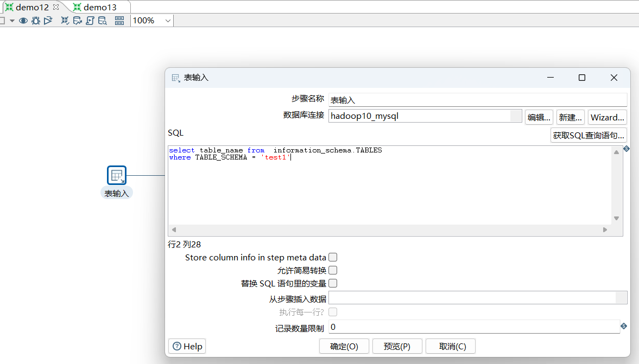The width and height of the screenshot is (639, 364).
Task: Click inside the SQL editor text area
Action: (390, 186)
